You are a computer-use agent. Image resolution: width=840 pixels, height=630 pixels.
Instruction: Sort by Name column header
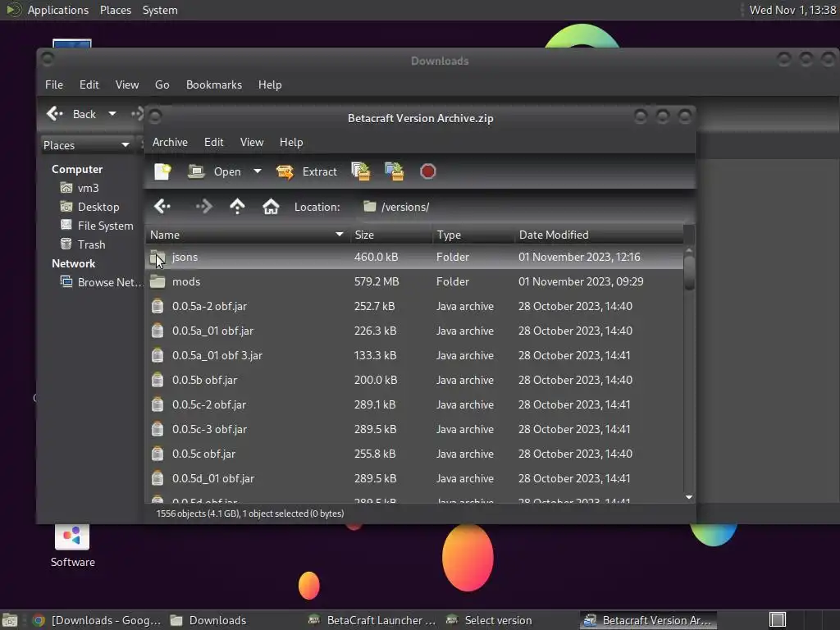[247, 235]
